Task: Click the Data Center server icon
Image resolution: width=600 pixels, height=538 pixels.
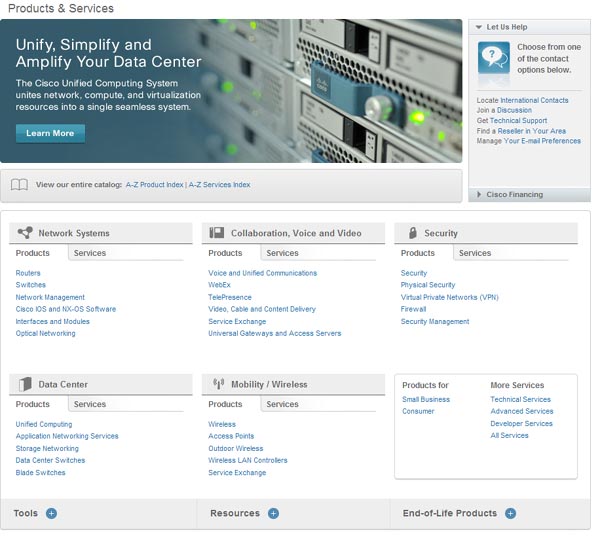Action: point(25,384)
